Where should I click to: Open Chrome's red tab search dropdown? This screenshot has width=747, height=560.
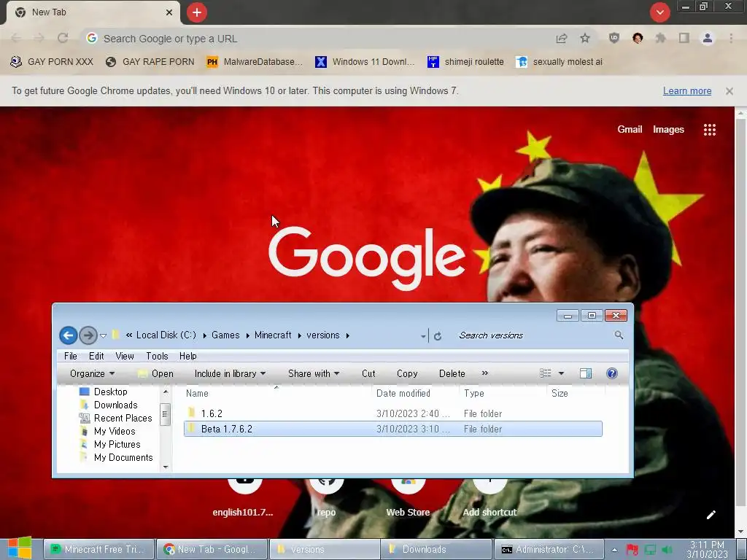click(659, 12)
